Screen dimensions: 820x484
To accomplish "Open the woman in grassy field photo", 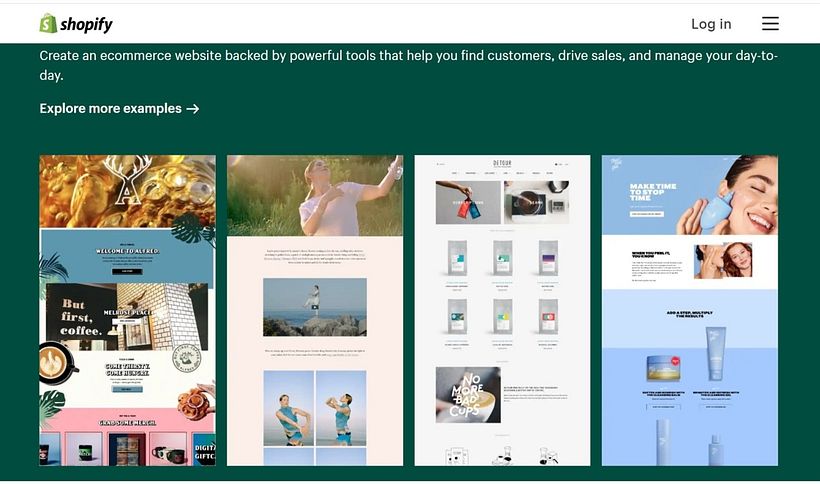I will click(315, 195).
